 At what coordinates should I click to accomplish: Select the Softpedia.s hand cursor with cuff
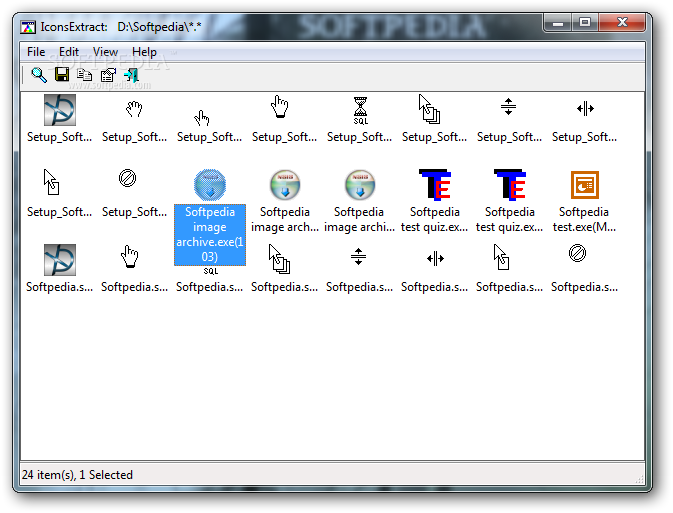[x=130, y=257]
